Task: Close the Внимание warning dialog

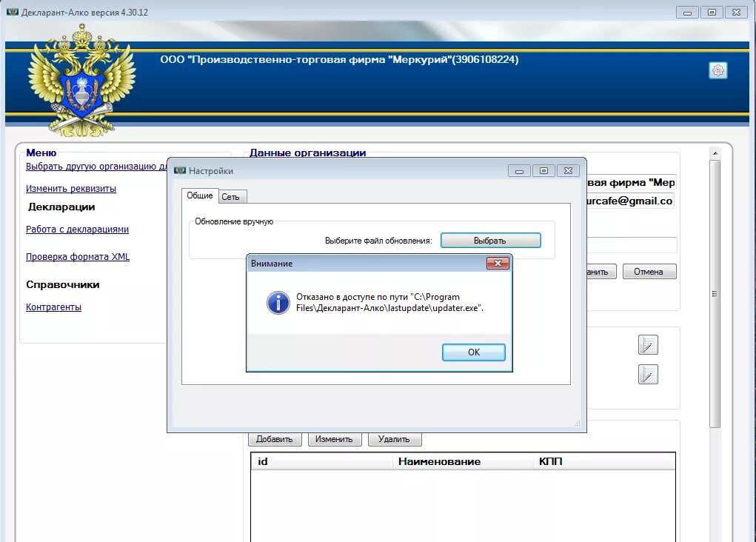Action: pos(498,263)
